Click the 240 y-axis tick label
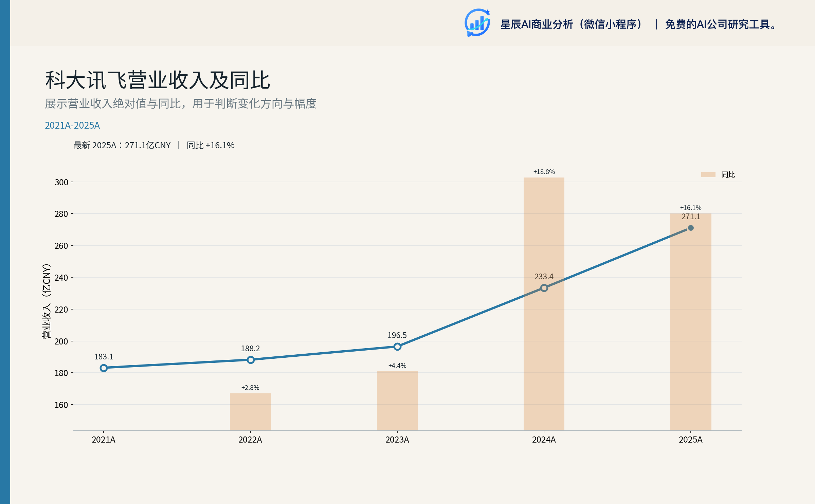 click(x=61, y=278)
